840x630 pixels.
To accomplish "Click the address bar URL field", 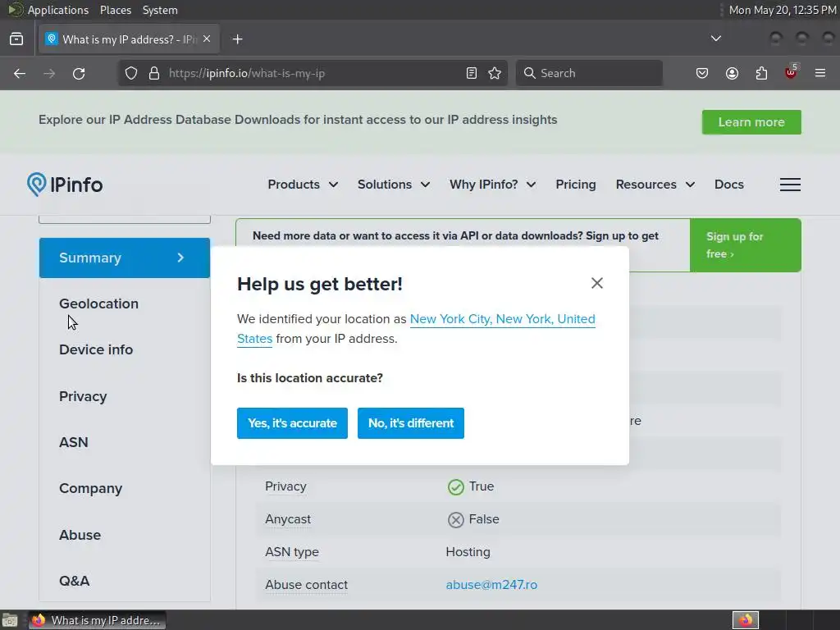I will [x=313, y=73].
